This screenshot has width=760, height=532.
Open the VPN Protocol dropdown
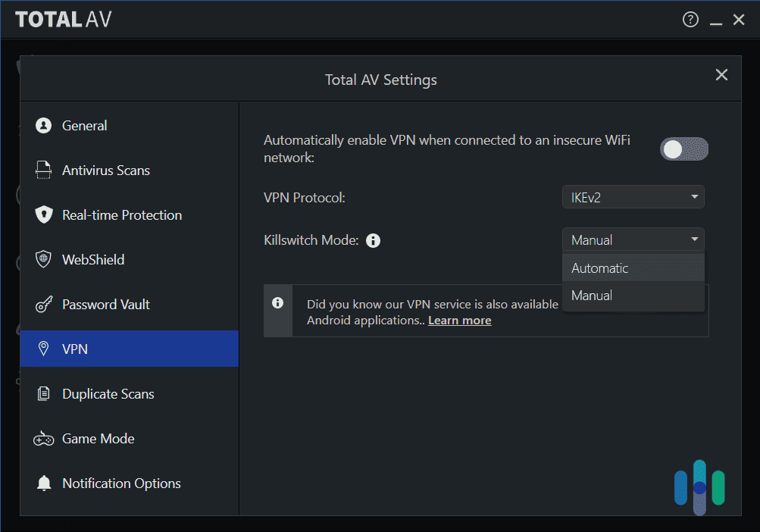click(633, 197)
